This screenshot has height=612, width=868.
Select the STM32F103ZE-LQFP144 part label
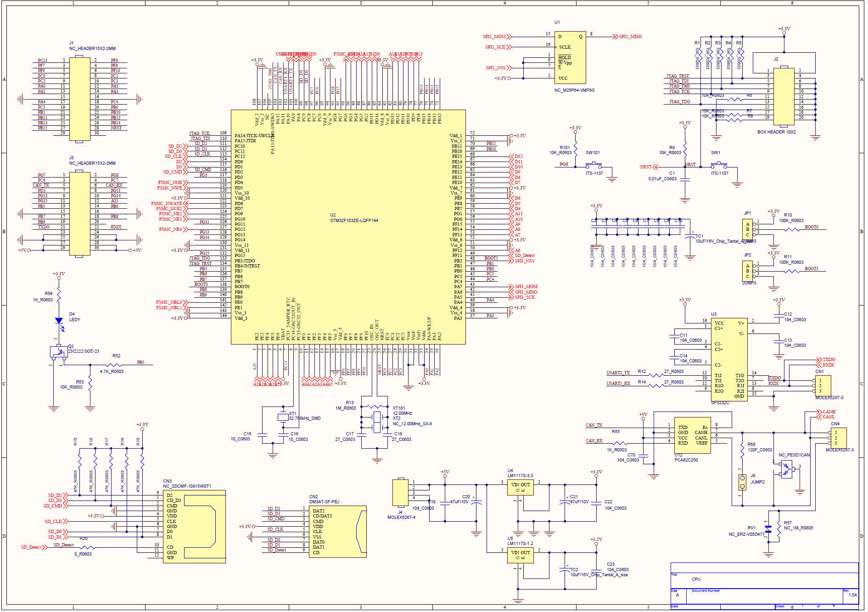(354, 221)
